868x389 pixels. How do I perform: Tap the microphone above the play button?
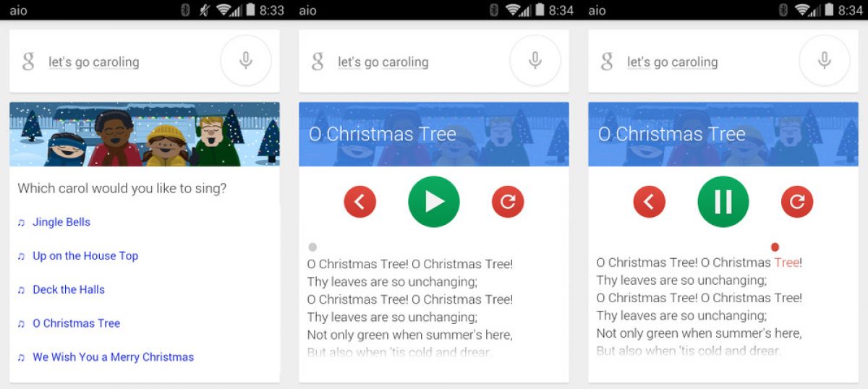pos(535,61)
